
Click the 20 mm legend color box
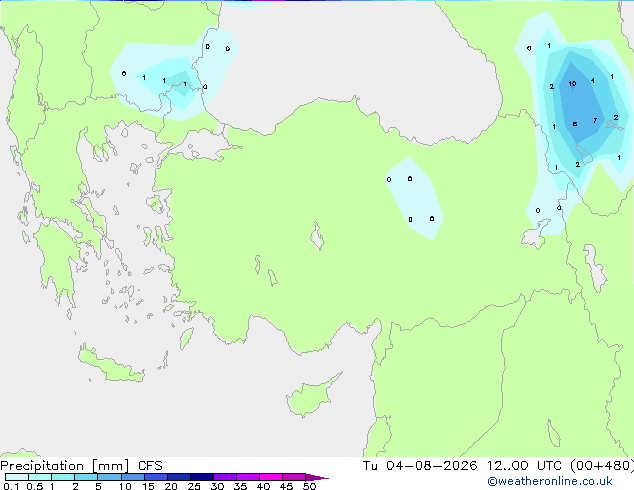coord(179,477)
